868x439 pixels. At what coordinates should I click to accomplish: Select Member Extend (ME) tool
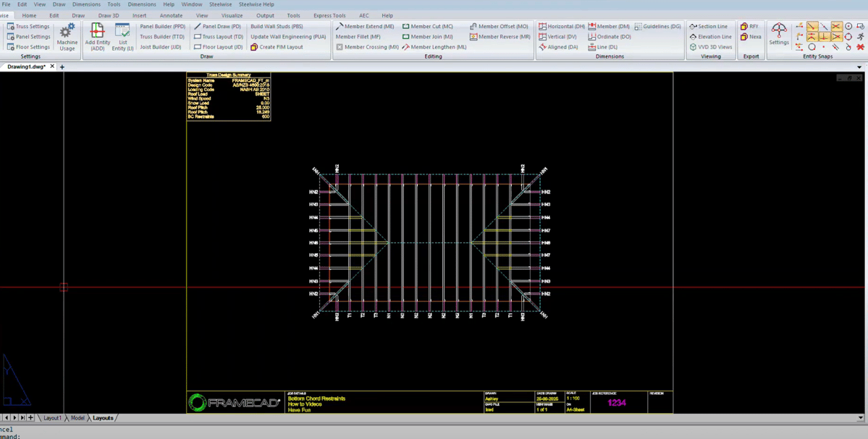pyautogui.click(x=365, y=26)
